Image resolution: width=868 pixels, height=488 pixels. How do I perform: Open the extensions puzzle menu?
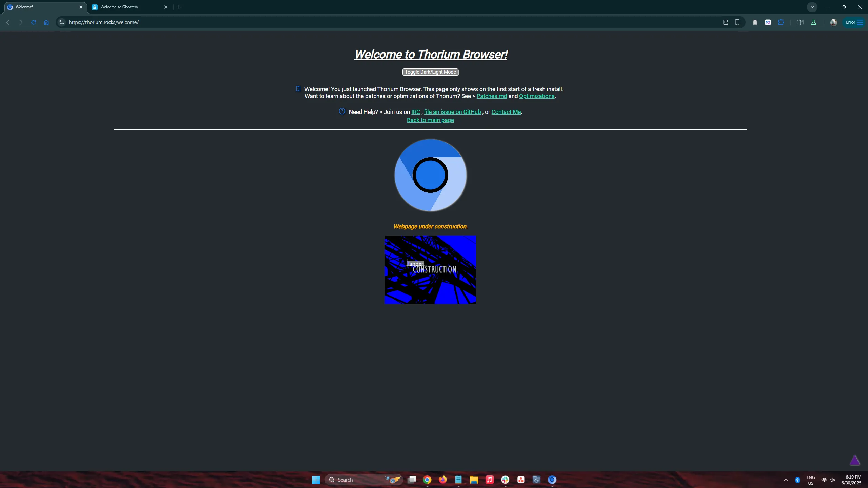[x=781, y=22]
